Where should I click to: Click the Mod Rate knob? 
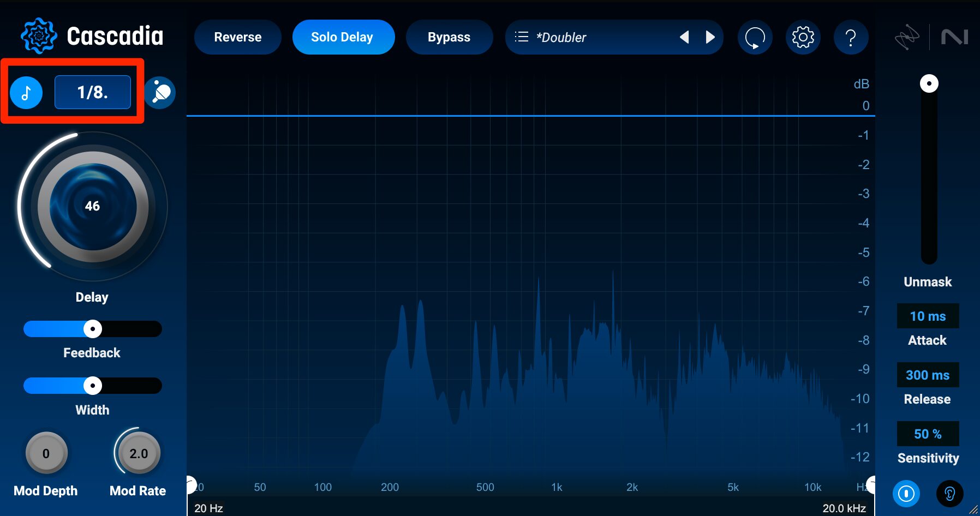point(139,453)
